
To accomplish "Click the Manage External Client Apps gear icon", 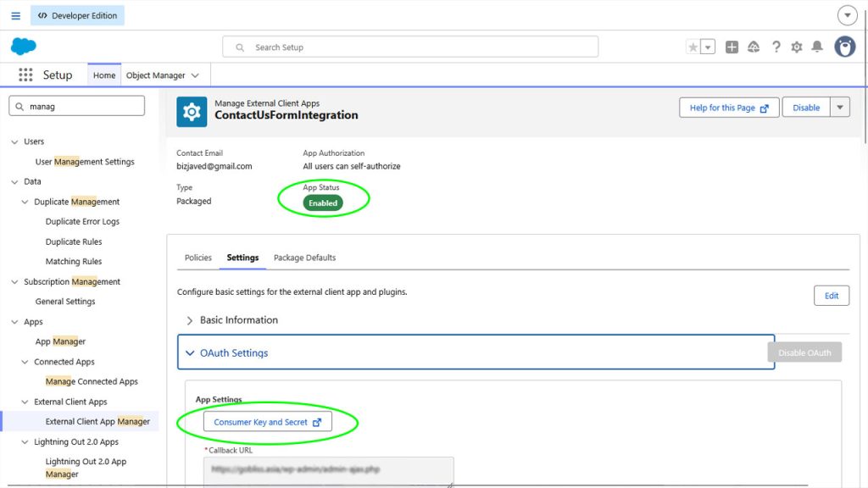I will click(192, 112).
